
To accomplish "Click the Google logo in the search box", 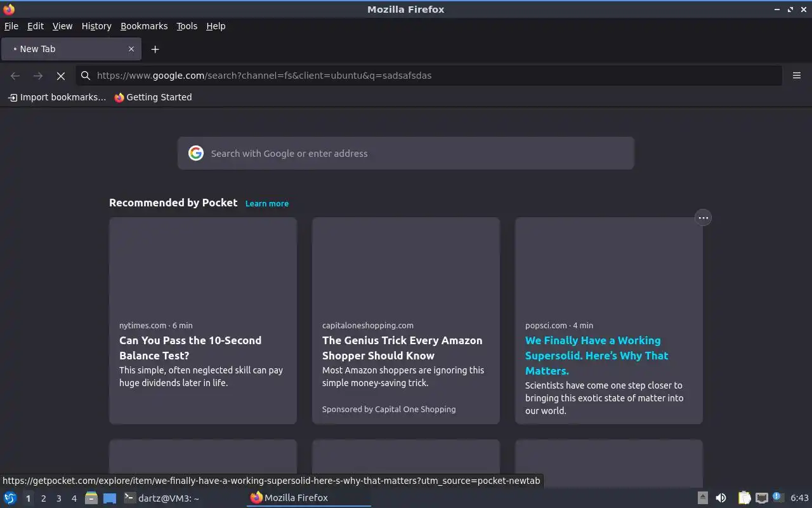I will click(x=196, y=153).
